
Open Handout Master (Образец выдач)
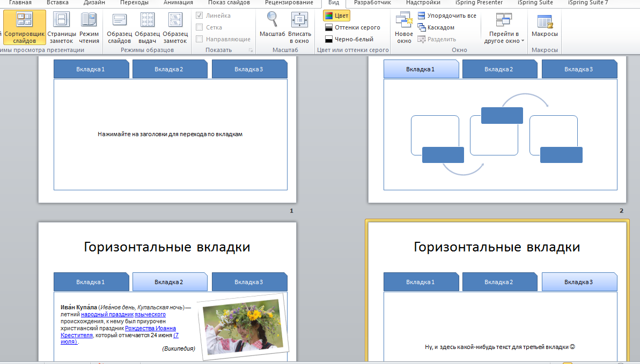[148, 27]
